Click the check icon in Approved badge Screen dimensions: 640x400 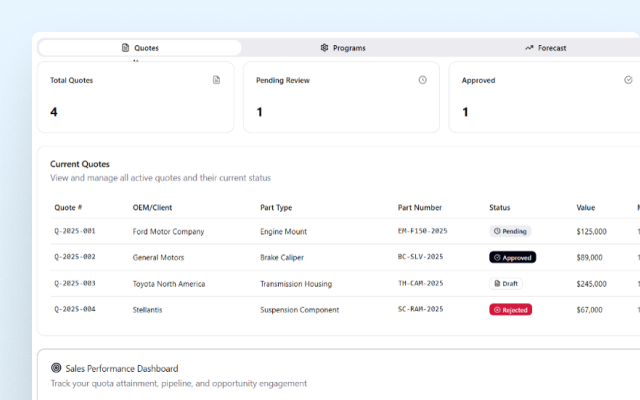tap(497, 258)
